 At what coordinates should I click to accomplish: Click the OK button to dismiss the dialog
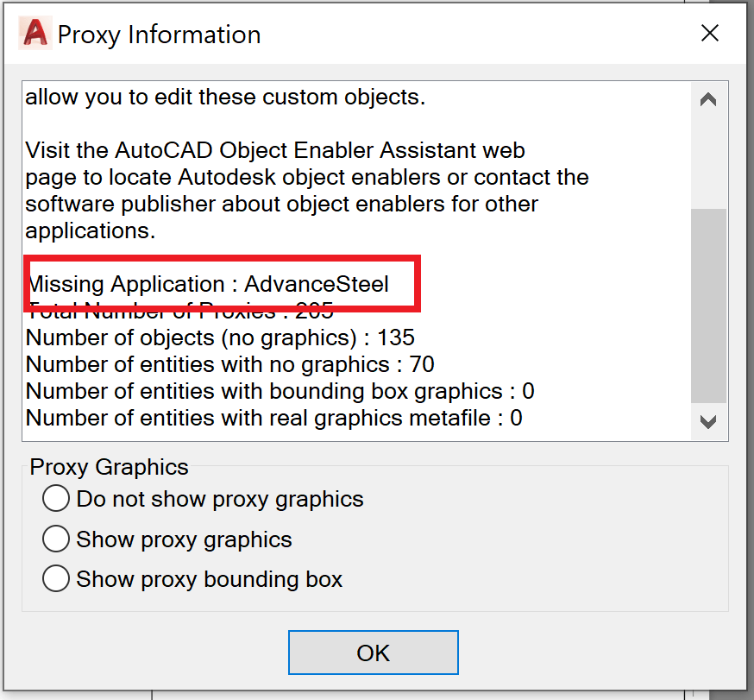pyautogui.click(x=373, y=652)
